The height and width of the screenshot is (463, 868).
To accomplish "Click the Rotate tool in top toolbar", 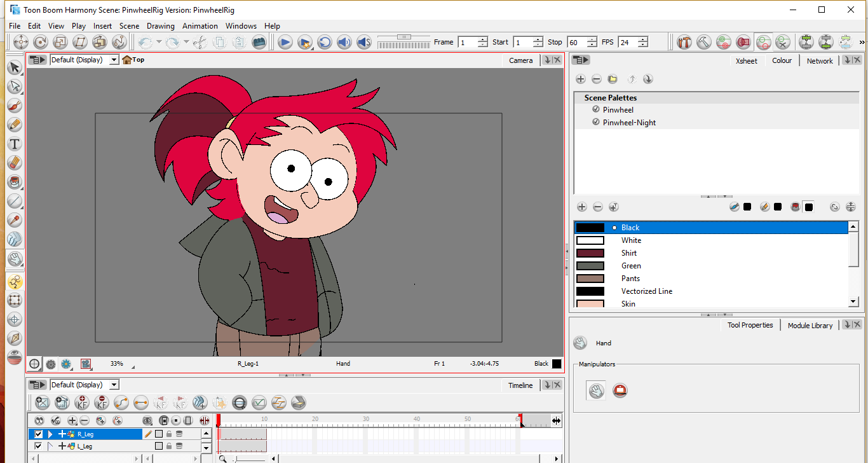I will 41,42.
